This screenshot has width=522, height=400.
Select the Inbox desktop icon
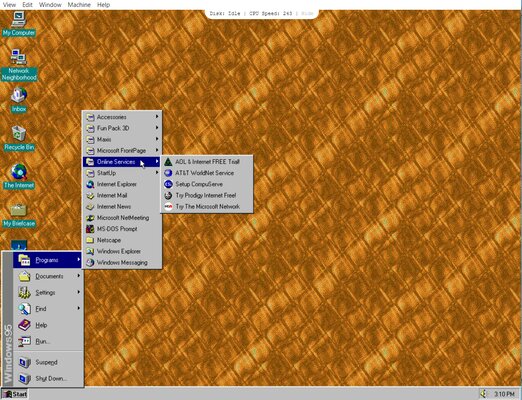pos(19,100)
